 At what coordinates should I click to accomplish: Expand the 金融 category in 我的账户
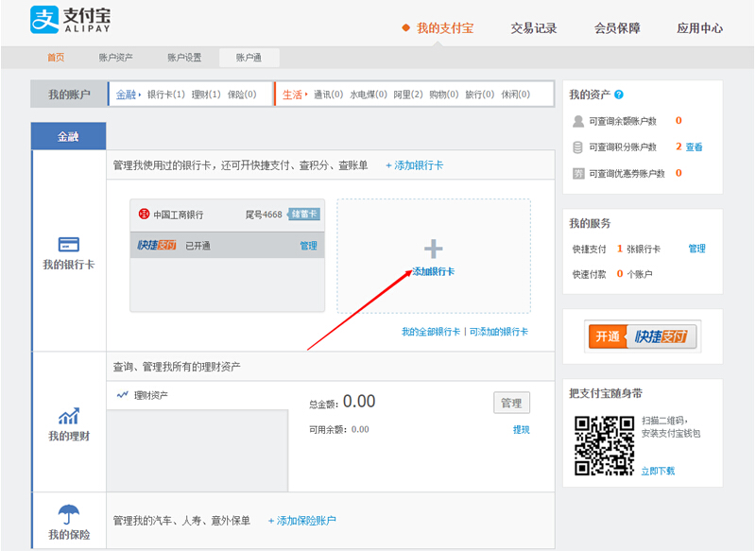coord(129,95)
